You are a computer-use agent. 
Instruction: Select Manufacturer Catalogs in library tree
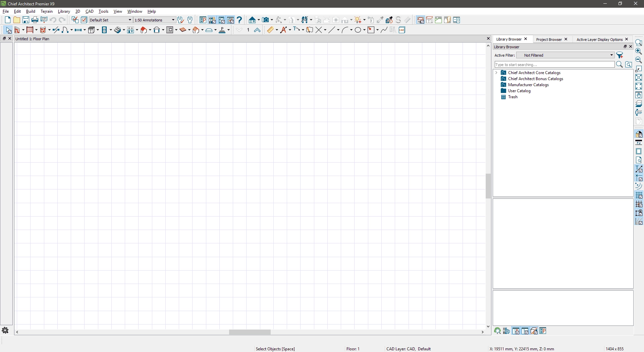528,85
